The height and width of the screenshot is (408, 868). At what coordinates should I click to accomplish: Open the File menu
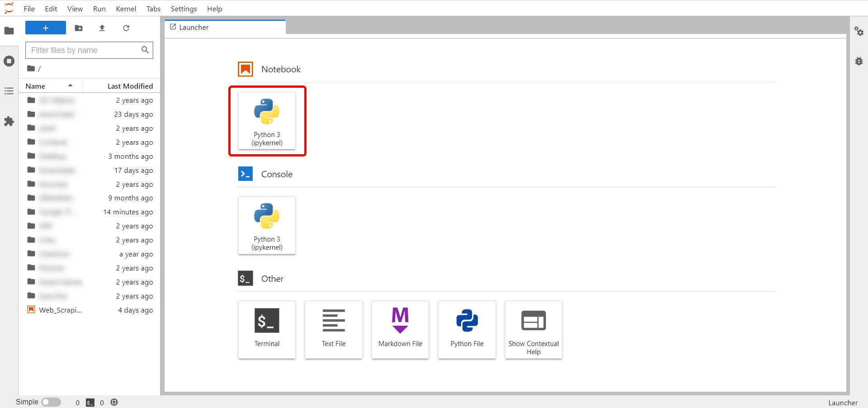[x=29, y=9]
